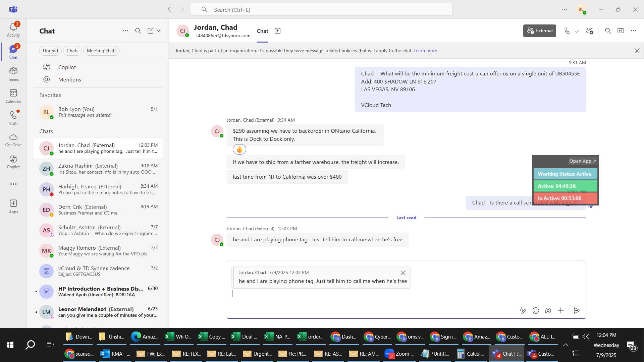Show more apps ellipsis in left rail
The height and width of the screenshot is (362, 644).
[x=13, y=184]
